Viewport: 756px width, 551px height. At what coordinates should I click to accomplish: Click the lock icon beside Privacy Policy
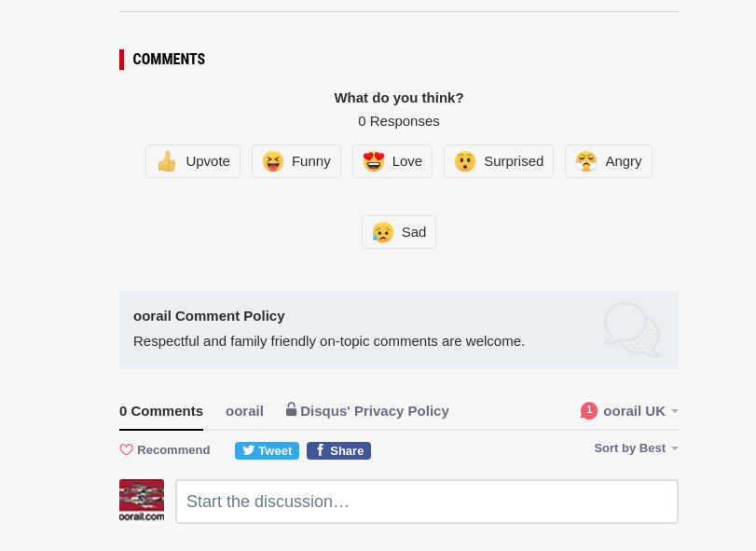pos(291,409)
